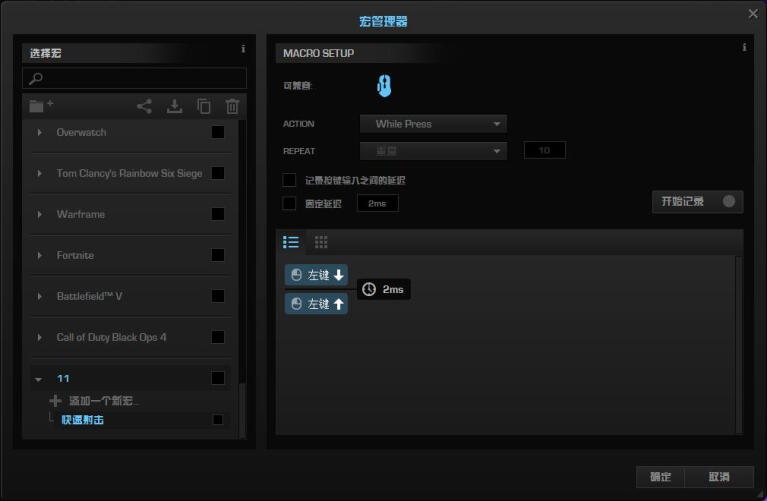This screenshot has height=501, width=767.
Task: Expand the Warframe macro folder
Action: (40, 214)
